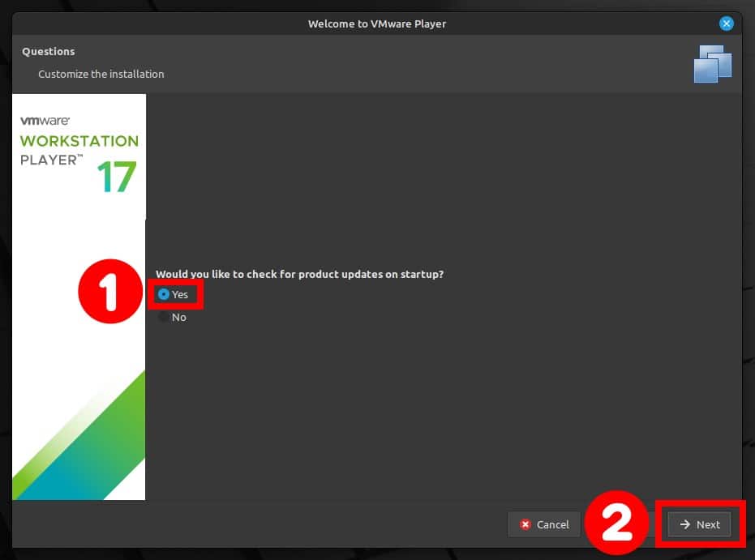
Task: Click the product updates on startup question
Action: coord(299,274)
